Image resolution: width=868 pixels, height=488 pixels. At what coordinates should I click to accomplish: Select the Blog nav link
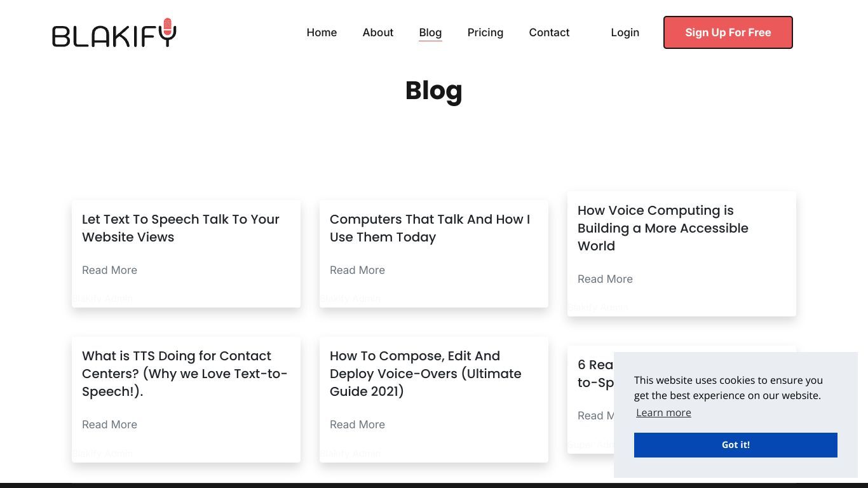430,32
